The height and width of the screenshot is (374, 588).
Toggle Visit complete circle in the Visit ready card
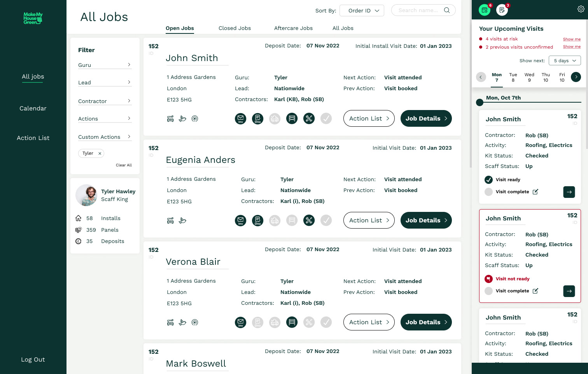tap(489, 192)
